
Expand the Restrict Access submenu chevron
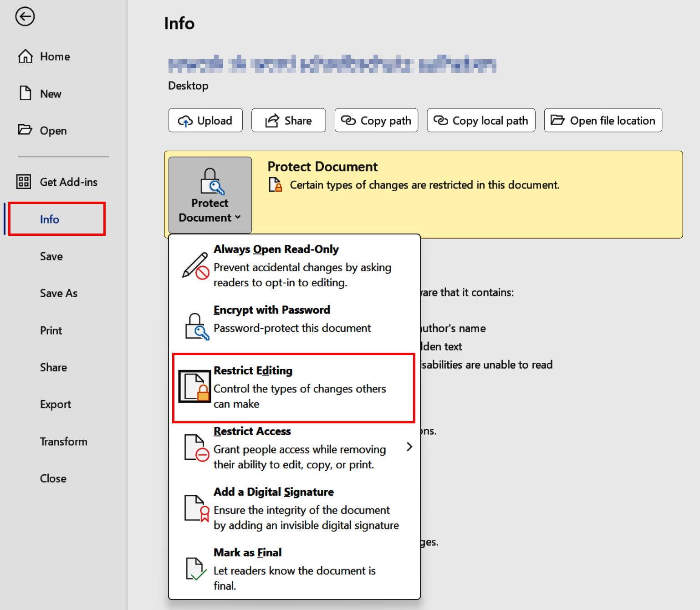tap(409, 447)
